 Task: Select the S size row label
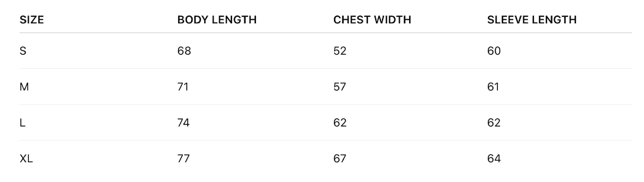23,51
